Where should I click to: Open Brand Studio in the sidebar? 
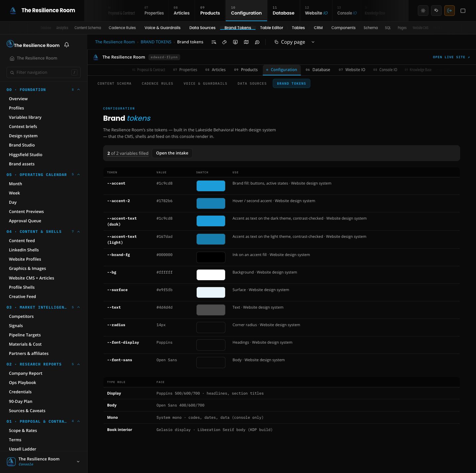tap(22, 145)
